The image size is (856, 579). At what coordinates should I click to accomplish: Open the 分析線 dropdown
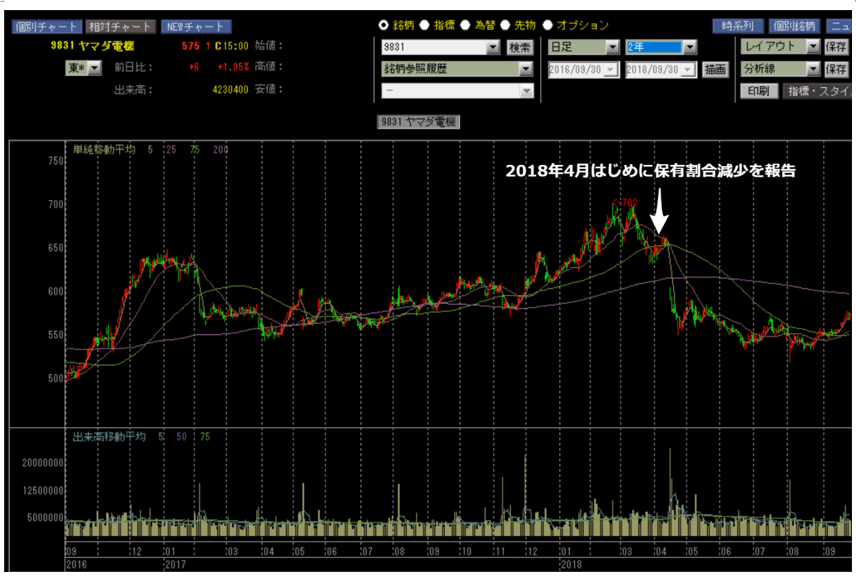[812, 69]
